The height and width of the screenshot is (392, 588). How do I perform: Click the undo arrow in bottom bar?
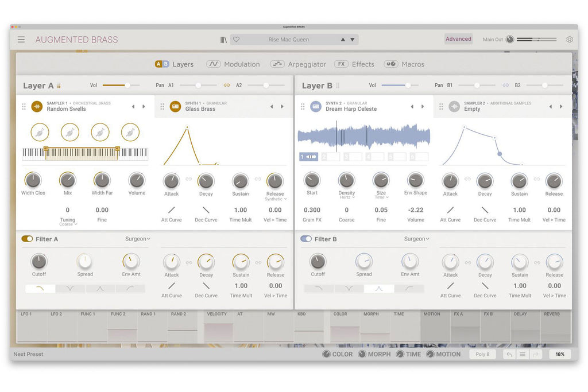click(509, 354)
